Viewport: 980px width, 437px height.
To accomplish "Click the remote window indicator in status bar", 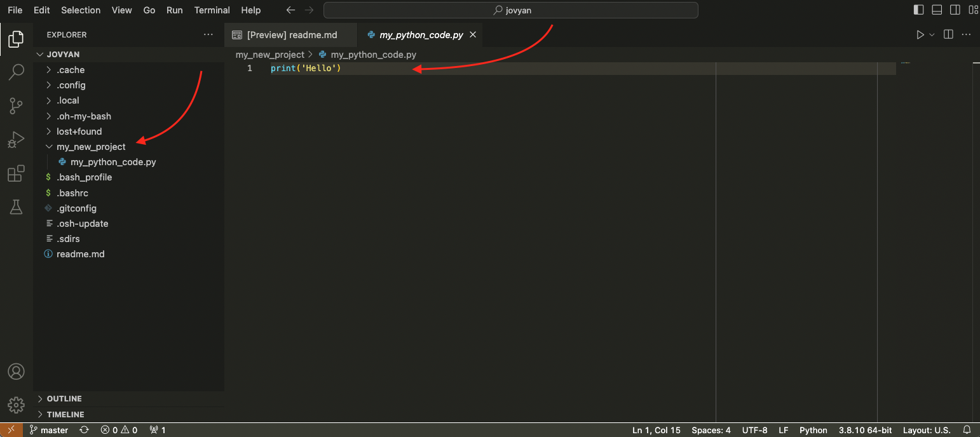I will tap(11, 430).
